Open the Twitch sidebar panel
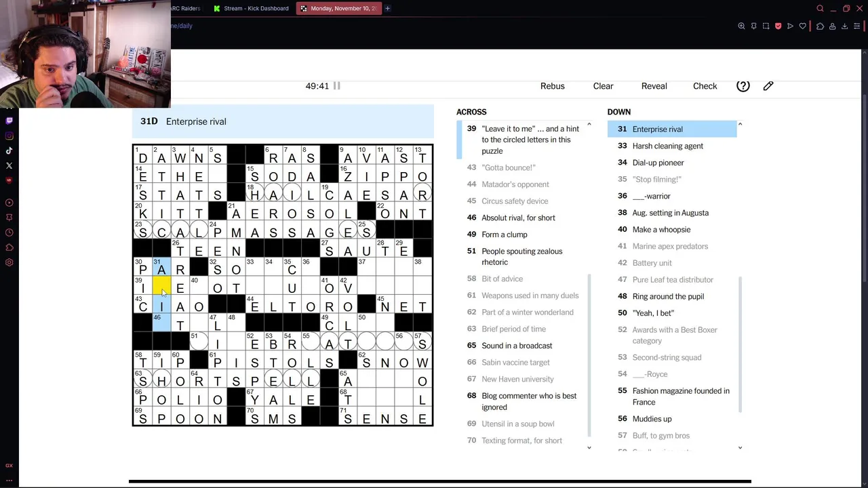 pyautogui.click(x=9, y=121)
